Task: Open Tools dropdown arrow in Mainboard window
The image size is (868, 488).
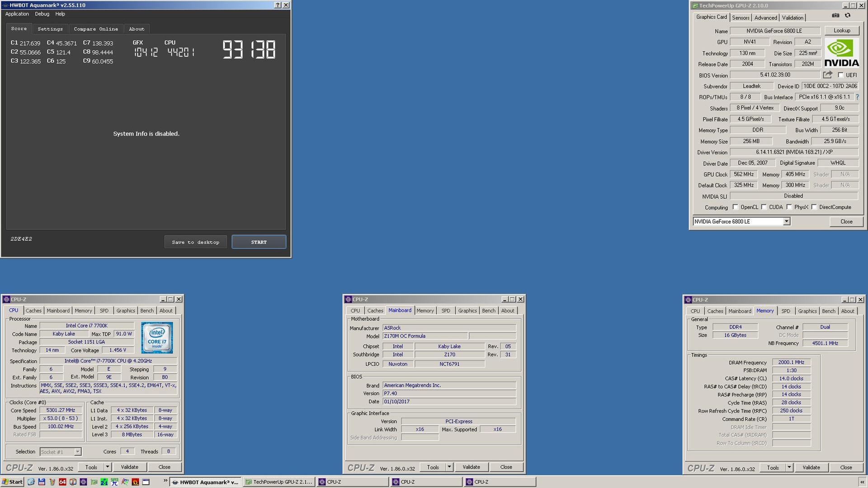Action: [x=449, y=467]
